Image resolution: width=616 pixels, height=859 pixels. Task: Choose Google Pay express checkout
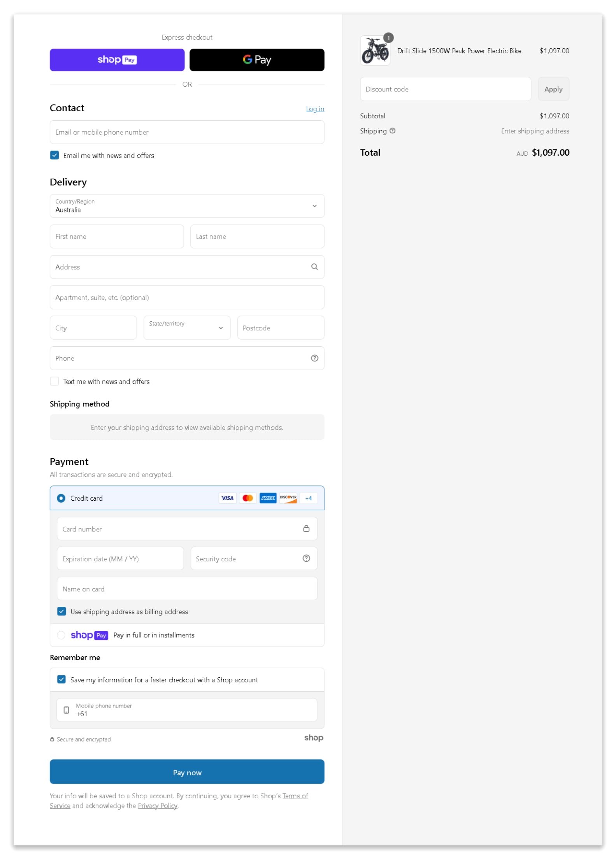256,60
